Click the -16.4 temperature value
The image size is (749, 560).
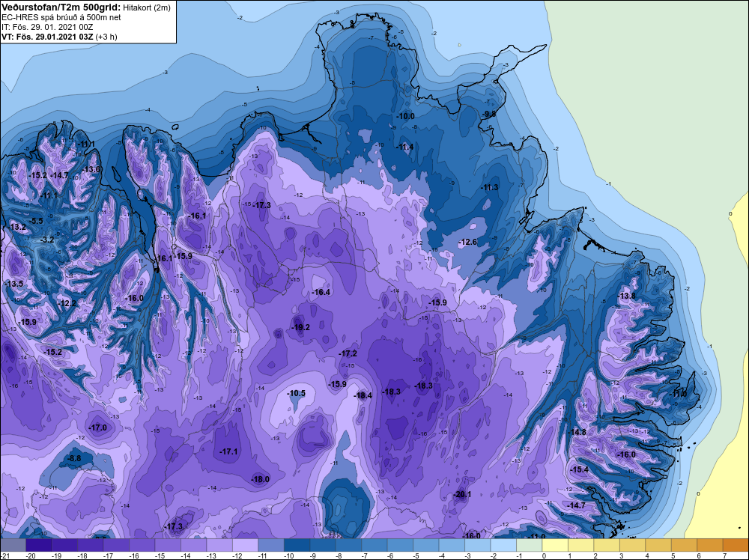pyautogui.click(x=321, y=292)
